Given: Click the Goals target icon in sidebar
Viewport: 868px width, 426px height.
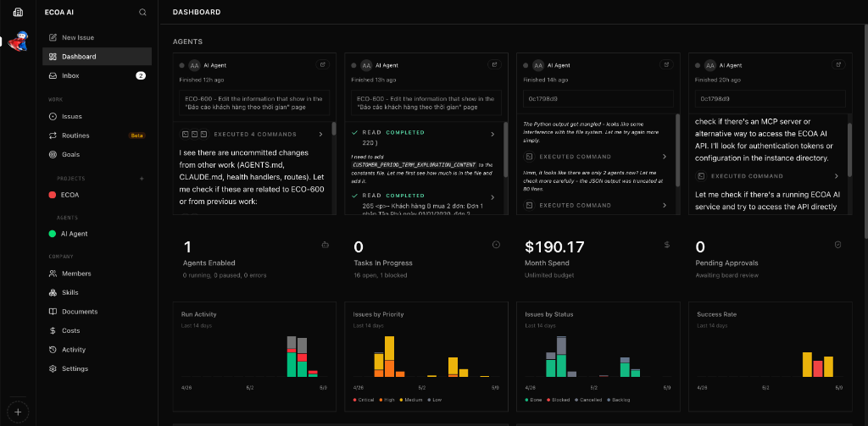Looking at the screenshot, I should click(x=53, y=154).
